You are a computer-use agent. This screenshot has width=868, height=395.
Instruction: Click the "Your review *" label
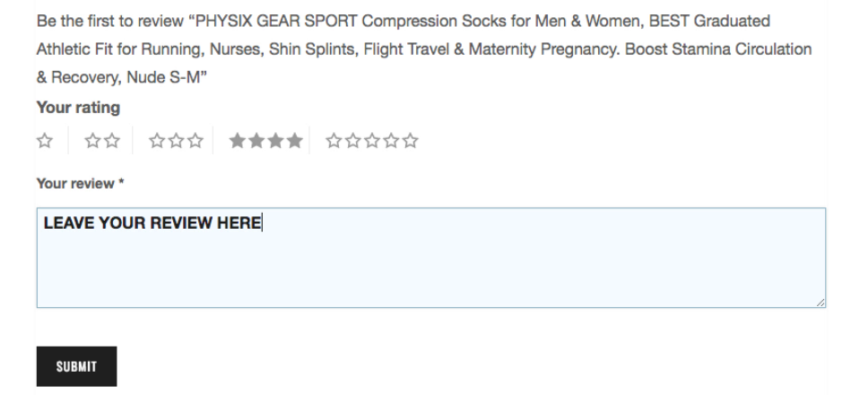click(x=81, y=183)
